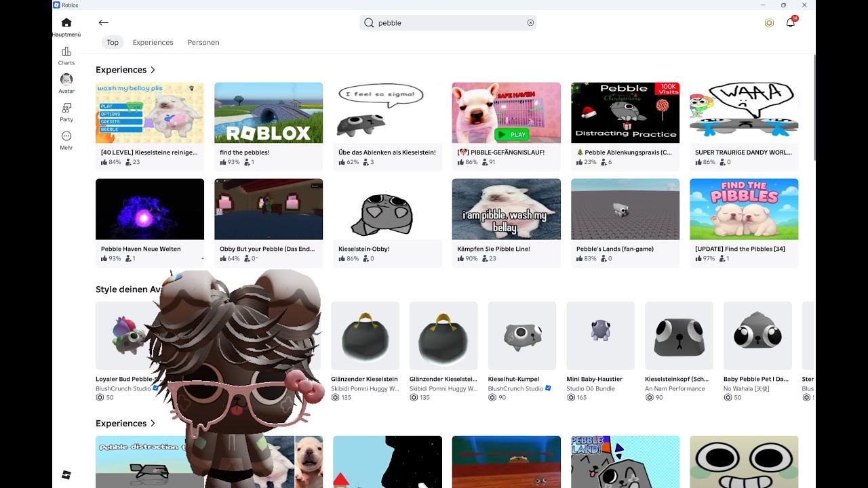Open the Party sidebar icon
The height and width of the screenshot is (488, 868).
click(x=66, y=108)
